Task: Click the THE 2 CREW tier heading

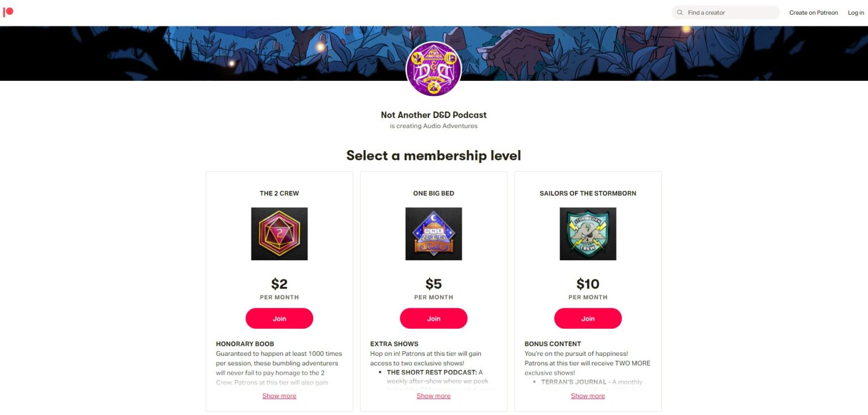Action: point(279,193)
